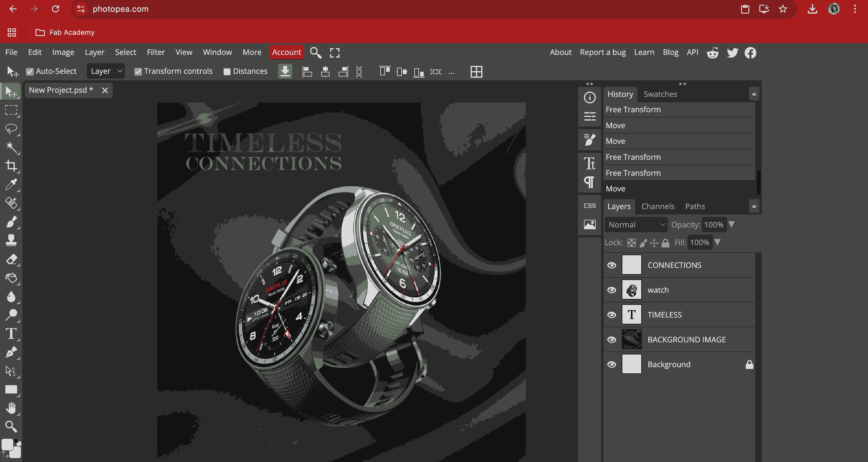Select the Magic Wand tool

[x=11, y=147]
